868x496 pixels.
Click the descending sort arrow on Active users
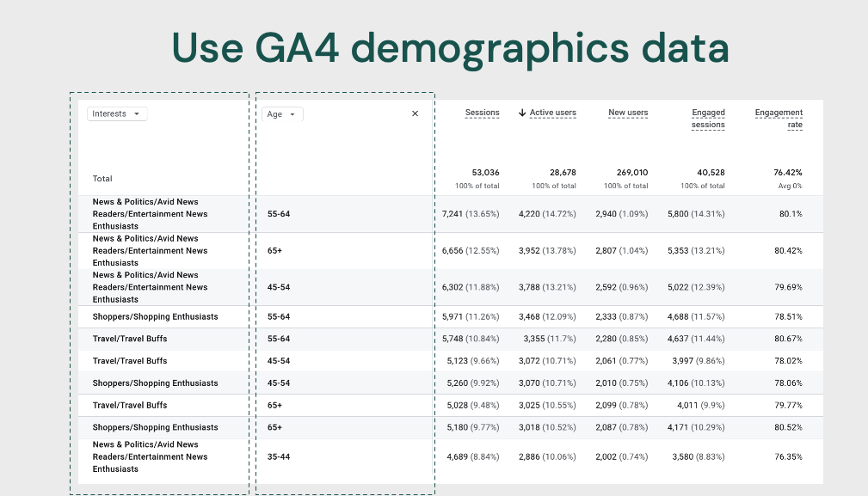[x=522, y=113]
